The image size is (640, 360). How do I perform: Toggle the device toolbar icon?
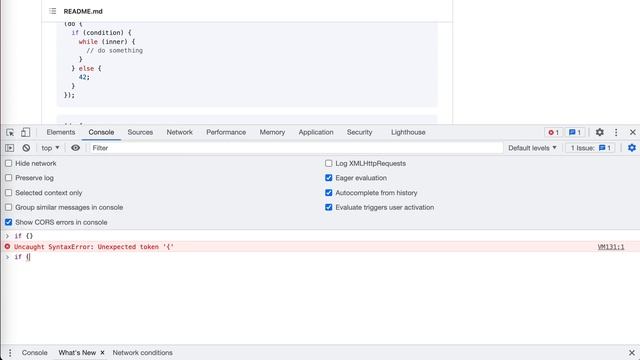pyautogui.click(x=25, y=132)
